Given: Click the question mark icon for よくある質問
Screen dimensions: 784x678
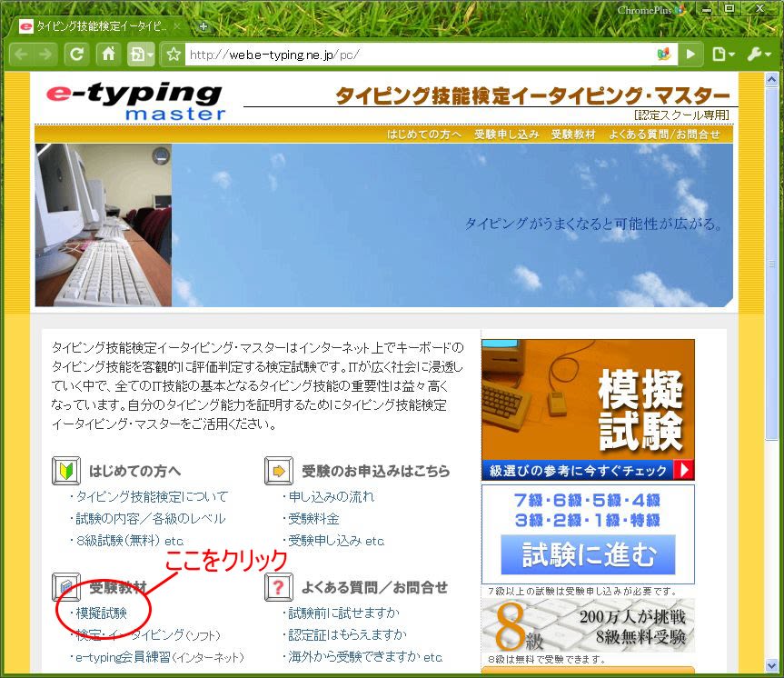Looking at the screenshot, I should click(278, 588).
